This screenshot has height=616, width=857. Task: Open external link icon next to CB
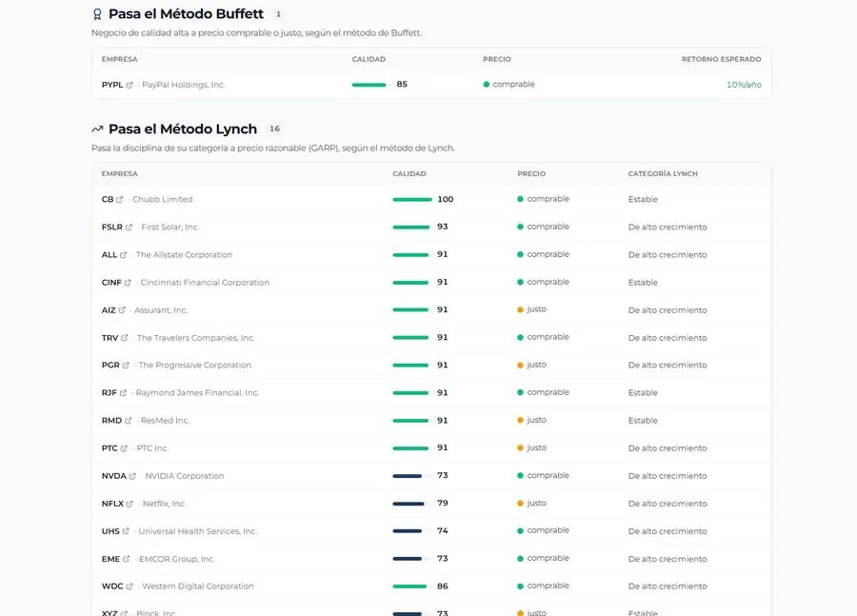(120, 200)
